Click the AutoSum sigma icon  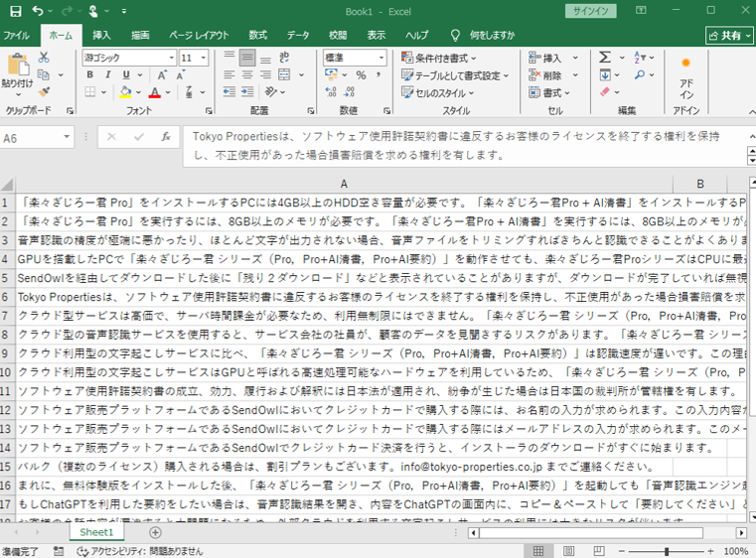(x=605, y=58)
